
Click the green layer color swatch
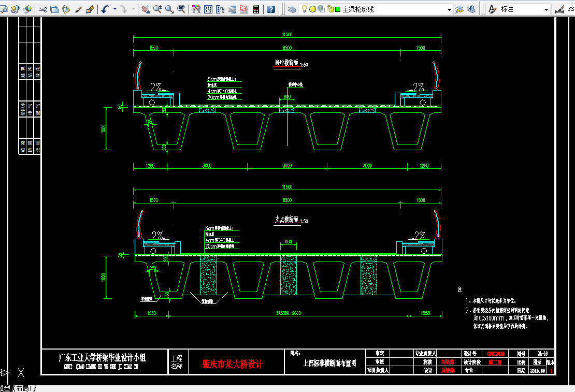point(338,9)
